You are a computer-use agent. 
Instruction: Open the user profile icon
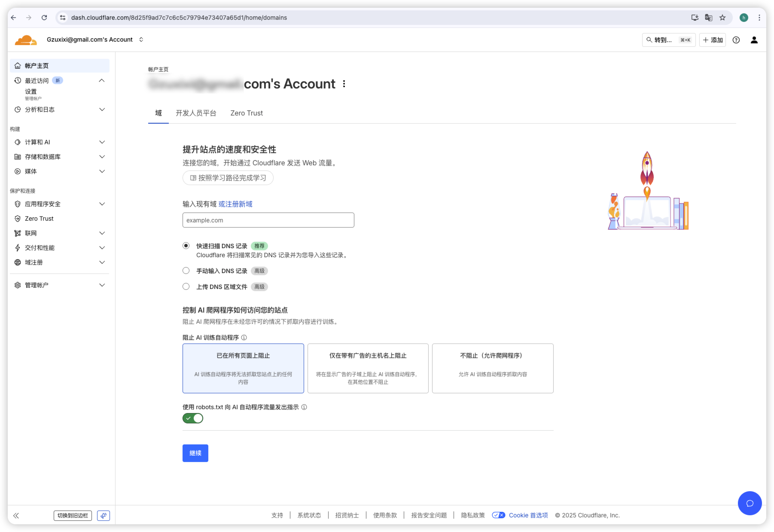[754, 40]
